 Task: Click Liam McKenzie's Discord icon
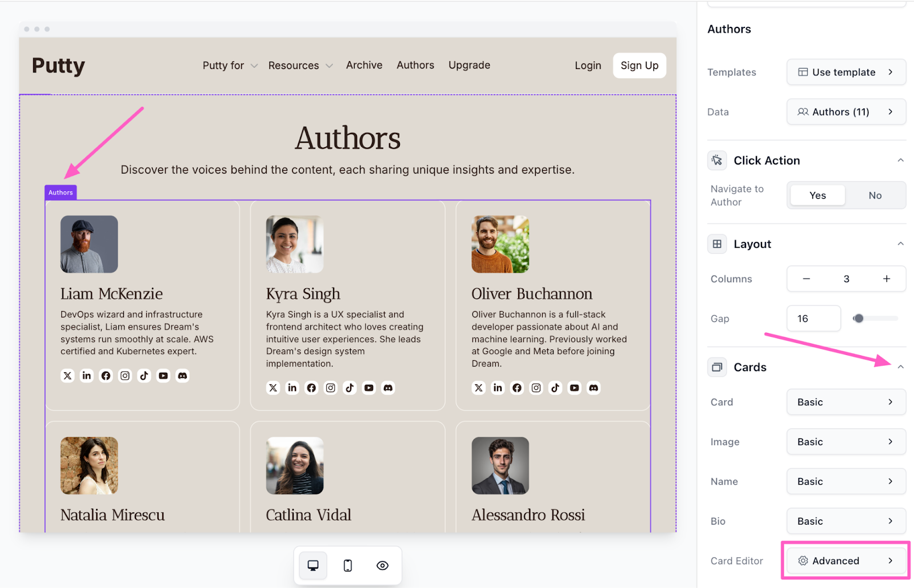pos(182,376)
